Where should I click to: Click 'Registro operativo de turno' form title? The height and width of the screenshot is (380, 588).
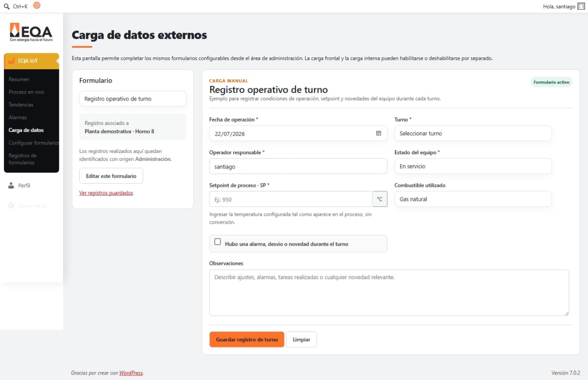268,89
